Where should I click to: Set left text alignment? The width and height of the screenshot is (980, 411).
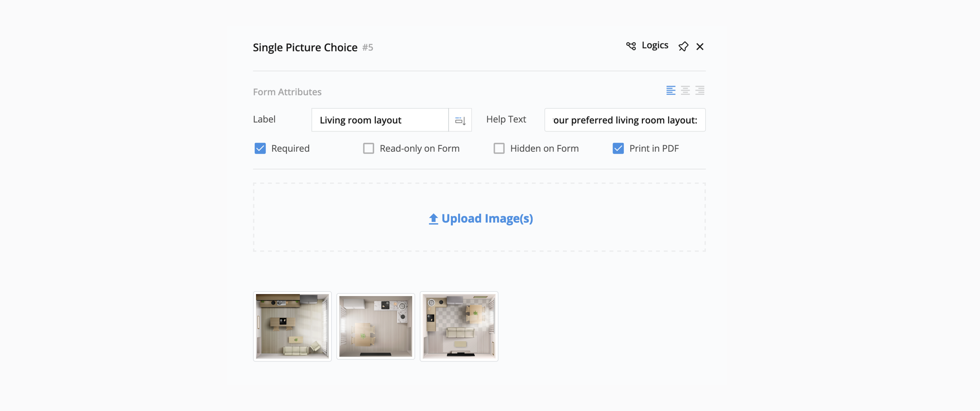pyautogui.click(x=671, y=90)
